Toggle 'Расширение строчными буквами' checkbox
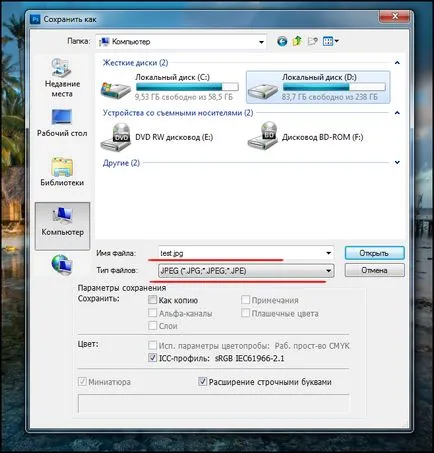Screen dimensions: 434x453 (x=202, y=381)
